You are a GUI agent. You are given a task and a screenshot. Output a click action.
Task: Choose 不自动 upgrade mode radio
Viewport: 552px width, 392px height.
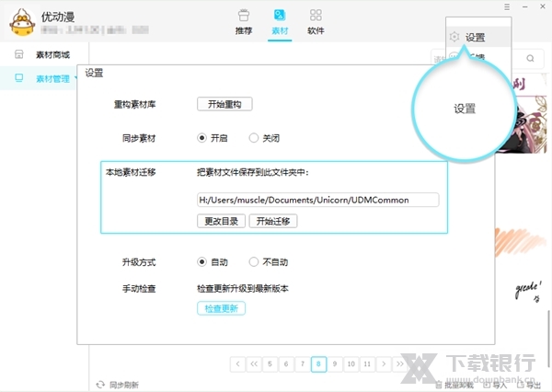(254, 262)
